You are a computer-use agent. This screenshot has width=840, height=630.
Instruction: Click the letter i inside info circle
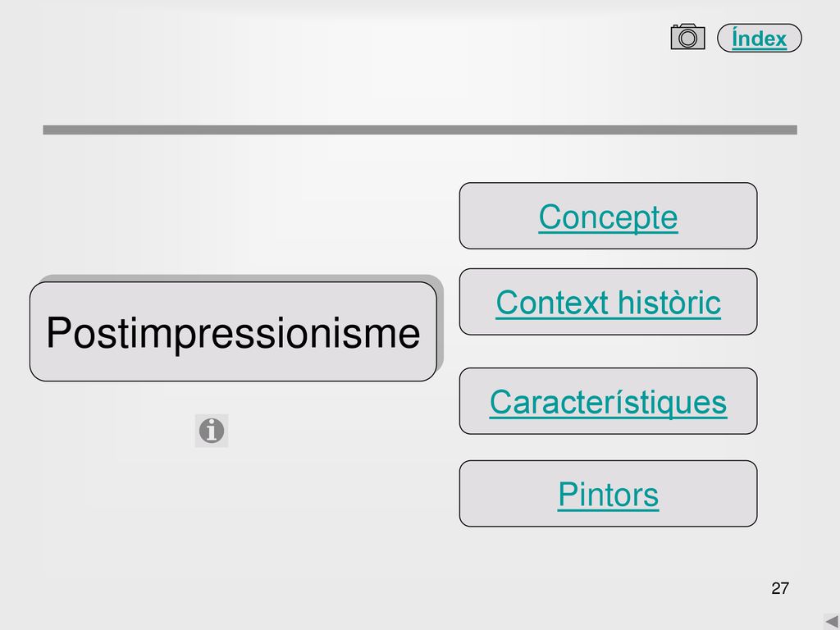click(x=212, y=430)
